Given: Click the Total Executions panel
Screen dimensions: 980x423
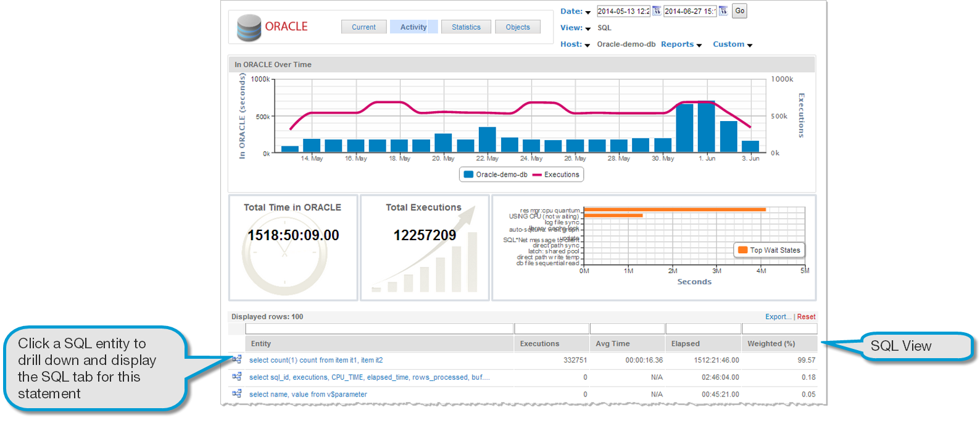Looking at the screenshot, I should coord(425,248).
